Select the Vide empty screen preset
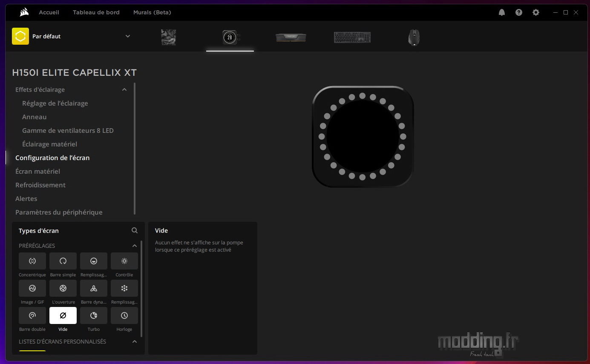This screenshot has width=590, height=364. [63, 315]
